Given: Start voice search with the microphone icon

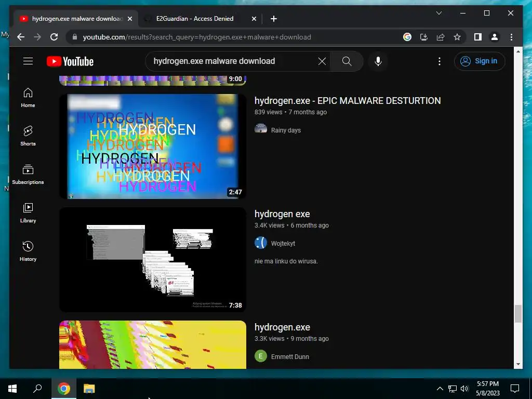Looking at the screenshot, I should point(378,61).
